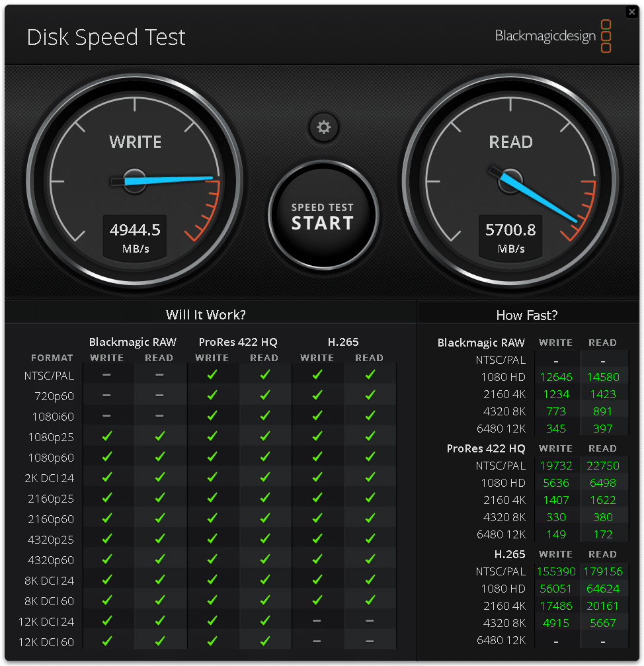Click the 12K DCI 60 H.265 write dash
Image resolution: width=644 pixels, height=666 pixels.
click(x=317, y=641)
